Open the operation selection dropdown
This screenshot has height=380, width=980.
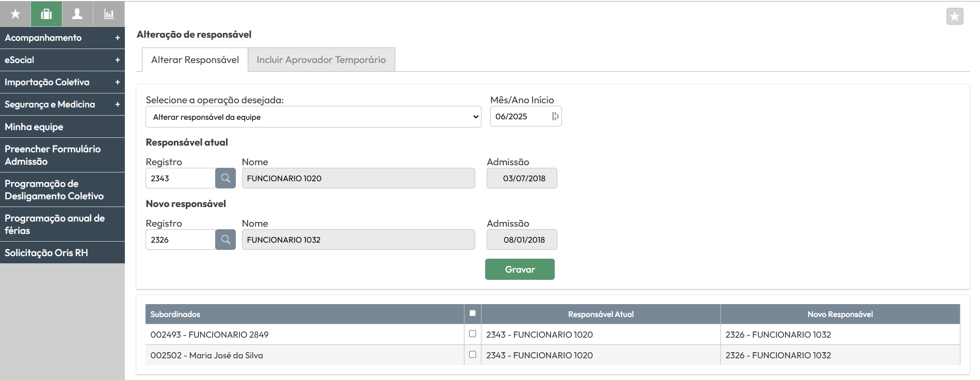(x=313, y=117)
